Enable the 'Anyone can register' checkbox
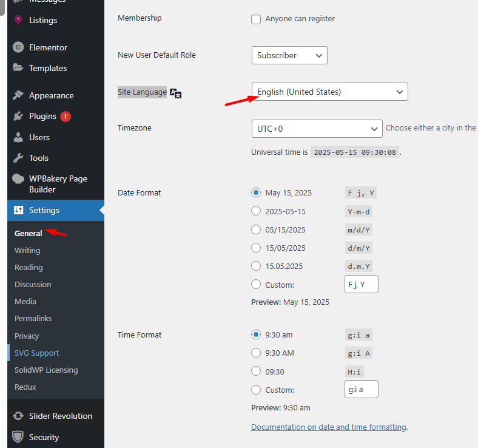 coord(256,19)
